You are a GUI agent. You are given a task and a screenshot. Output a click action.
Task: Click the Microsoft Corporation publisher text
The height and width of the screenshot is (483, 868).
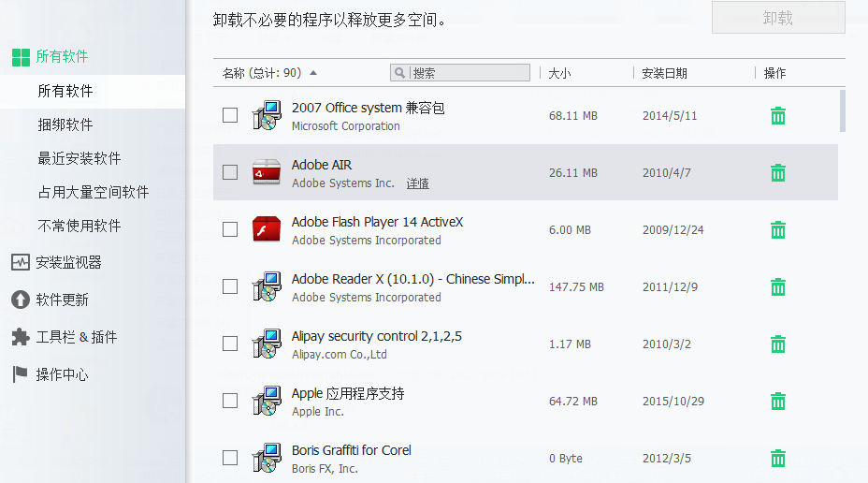click(345, 126)
